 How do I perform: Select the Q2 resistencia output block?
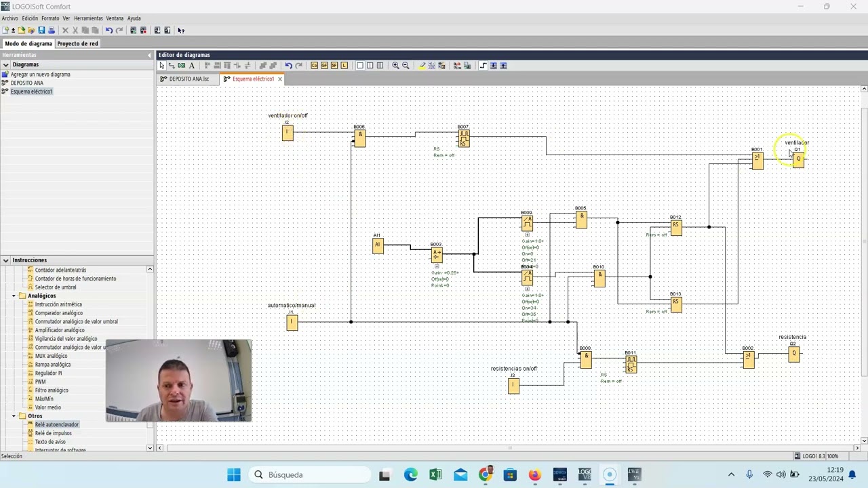click(x=794, y=354)
